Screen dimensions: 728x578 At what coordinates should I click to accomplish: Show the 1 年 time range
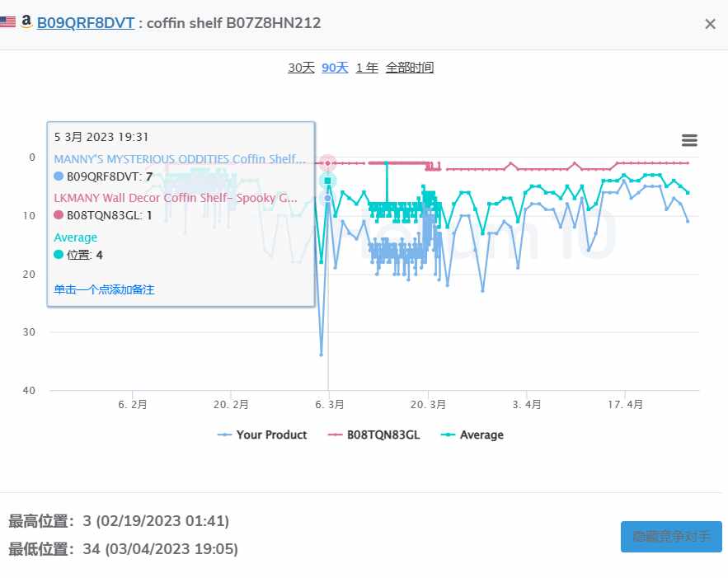(367, 68)
